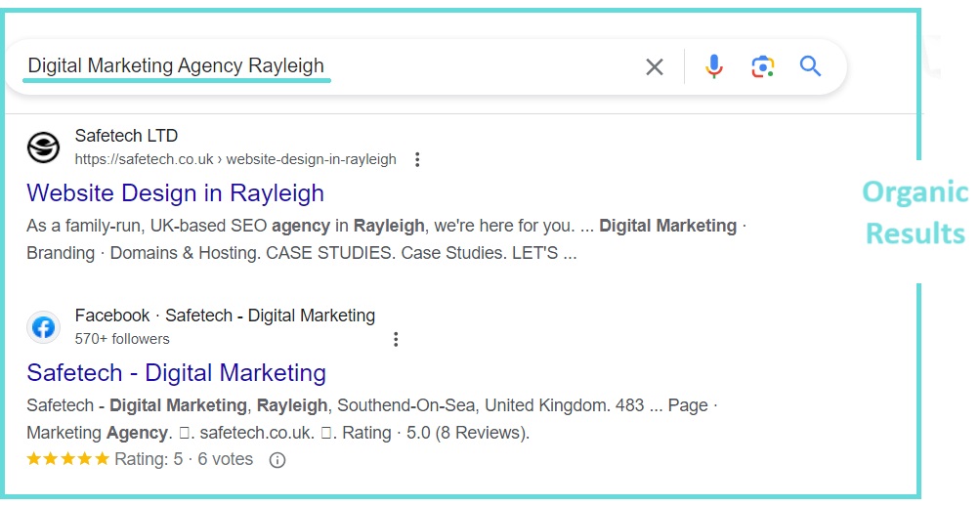Start voice search with the microphone icon
This screenshot has height=506, width=980.
714,66
